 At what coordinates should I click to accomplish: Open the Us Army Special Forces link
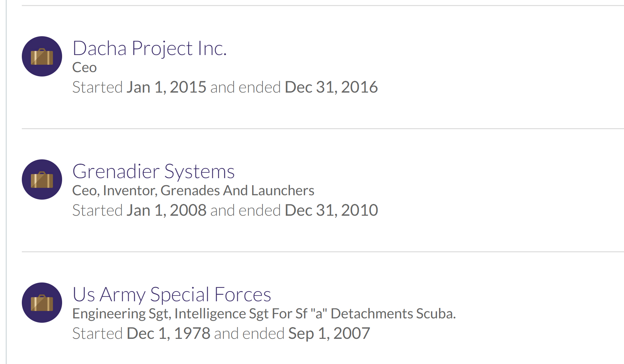click(x=172, y=295)
